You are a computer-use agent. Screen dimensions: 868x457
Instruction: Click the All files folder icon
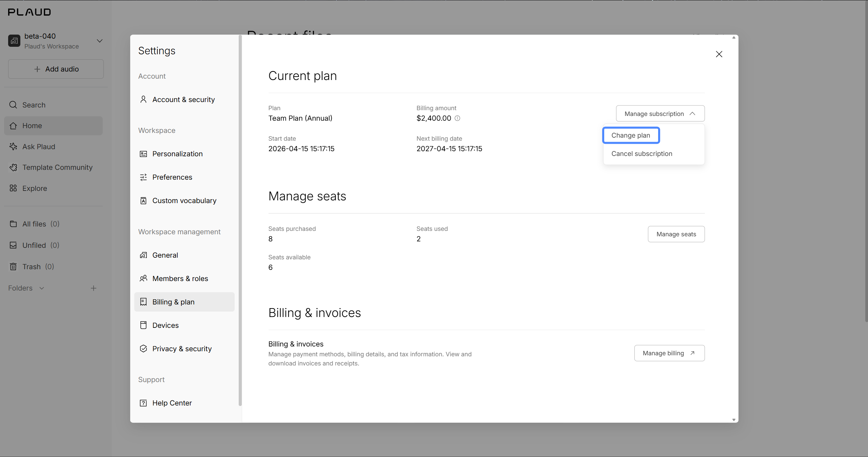click(13, 224)
